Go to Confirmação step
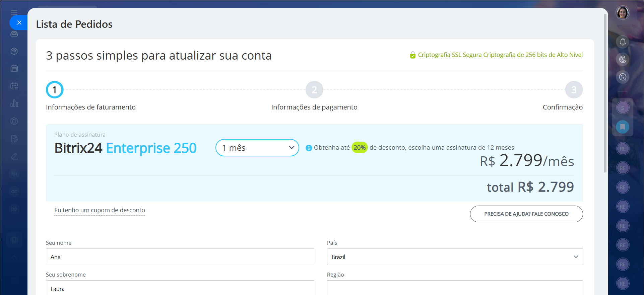The image size is (644, 295). pos(563,107)
